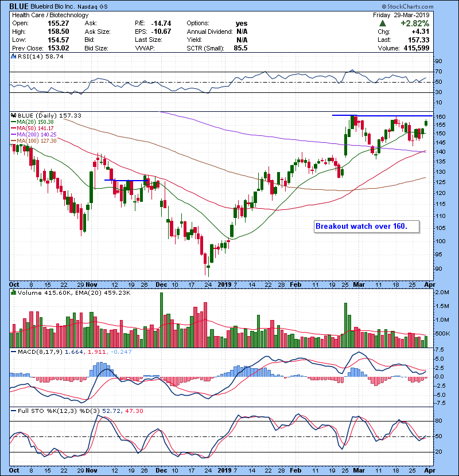Screen dimensions: 459x476
Task: Click the 'Volume 415.60K, EMA(20) 459.23K' label
Action: click(74, 292)
